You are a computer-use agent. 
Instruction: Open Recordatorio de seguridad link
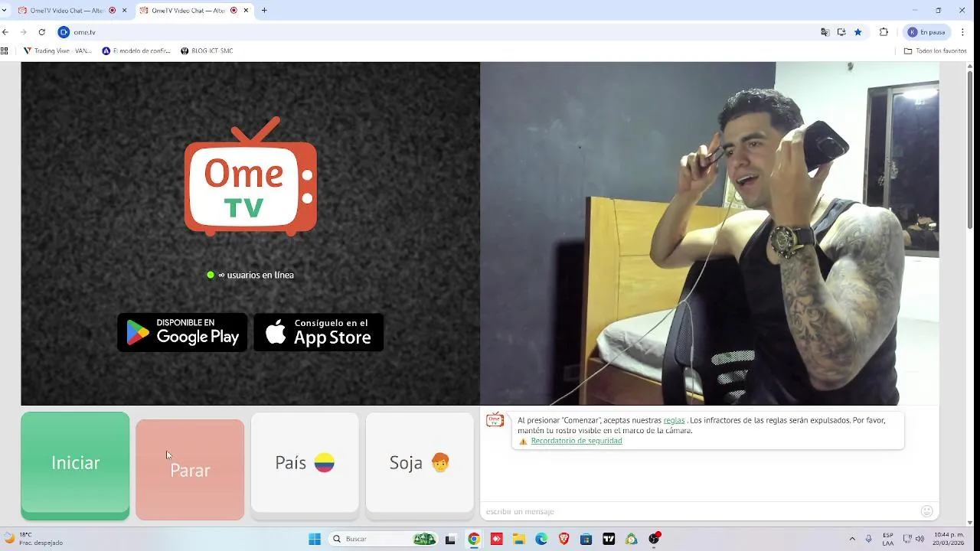(x=577, y=441)
